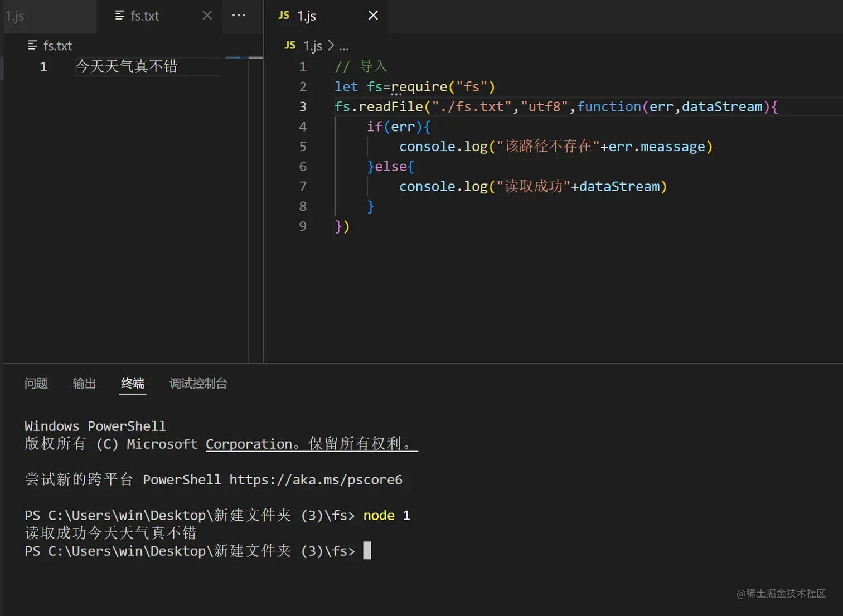Open the link https://aka.ms/pscore6
The height and width of the screenshot is (616, 843).
(x=315, y=479)
